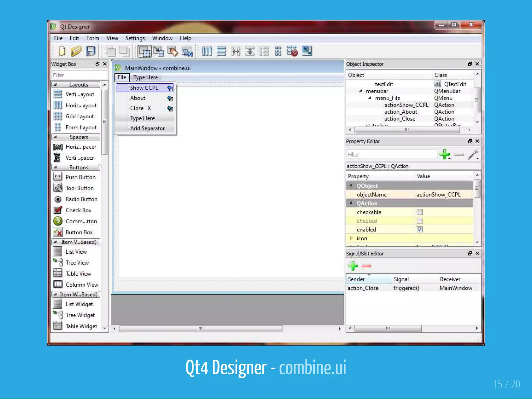The width and height of the screenshot is (532, 399).
Task: Apply Form Layout toolbar icon
Action: (x=278, y=51)
